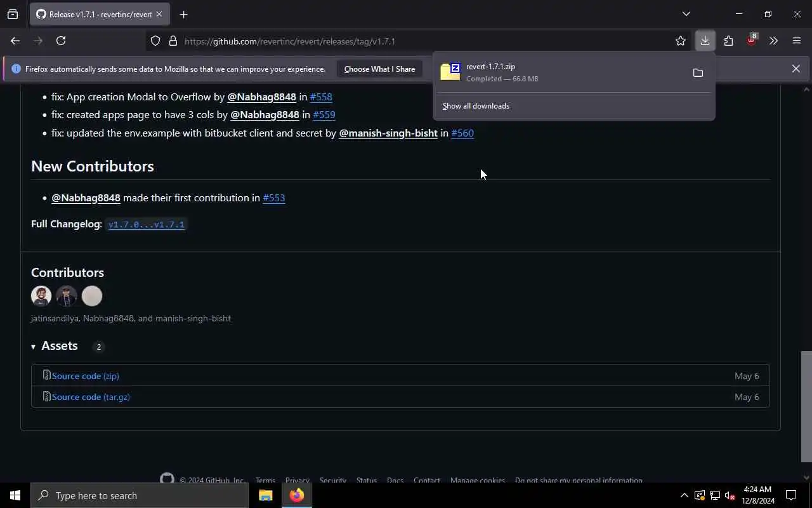Open Windows Start menu
The height and width of the screenshot is (508, 812).
click(x=15, y=495)
